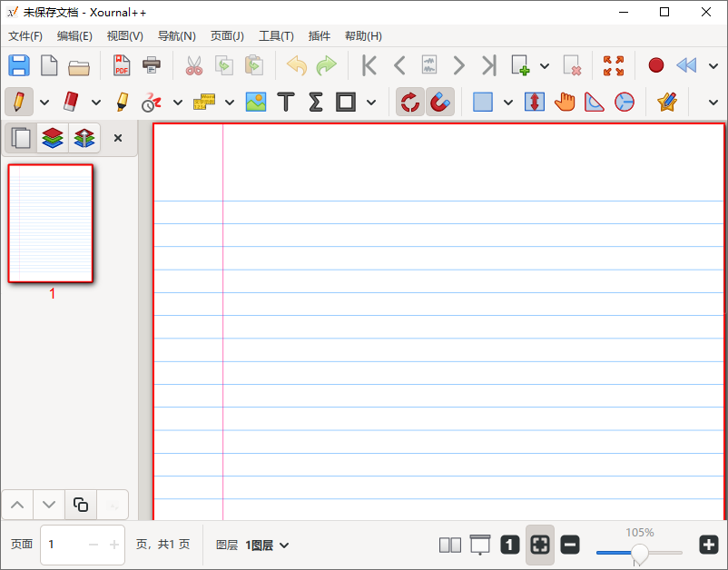Choose the Text tool
Image resolution: width=728 pixels, height=570 pixels.
pyautogui.click(x=286, y=102)
